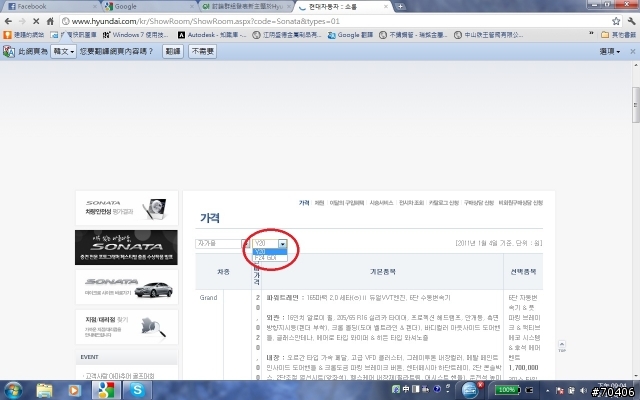Screen dimensions: 640x400
Task: Open the Google 翻譯 bookmark
Action: (351, 35)
